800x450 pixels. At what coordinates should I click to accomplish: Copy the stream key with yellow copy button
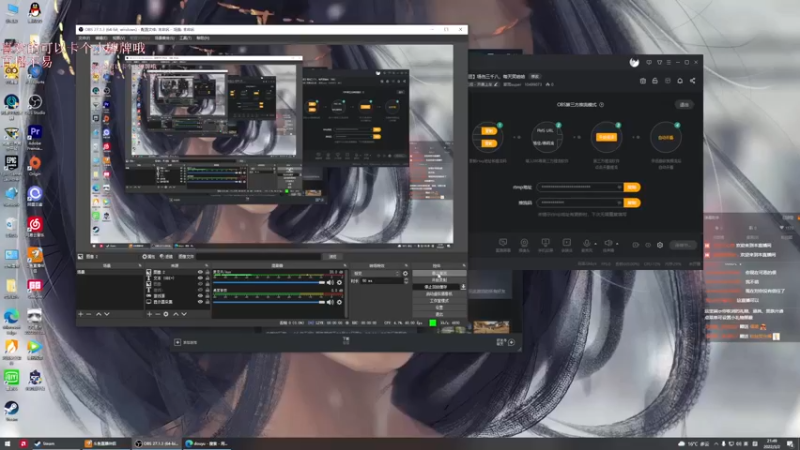(632, 203)
